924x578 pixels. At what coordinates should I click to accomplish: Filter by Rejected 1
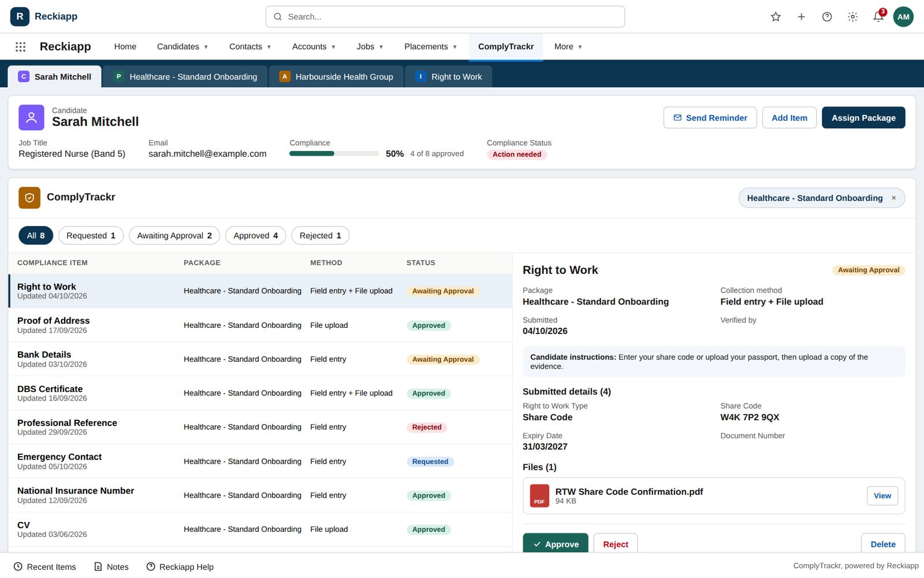[x=321, y=236]
